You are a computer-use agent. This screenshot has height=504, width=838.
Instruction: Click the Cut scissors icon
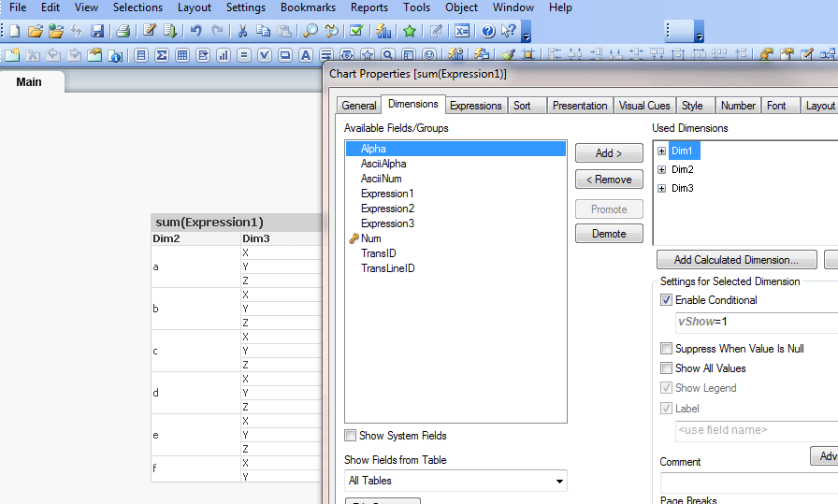tap(242, 31)
